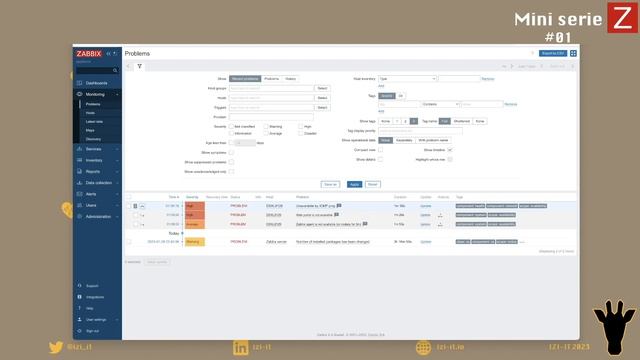Expand the Services menu section
Viewport: 640px width, 360px height.
click(117, 149)
